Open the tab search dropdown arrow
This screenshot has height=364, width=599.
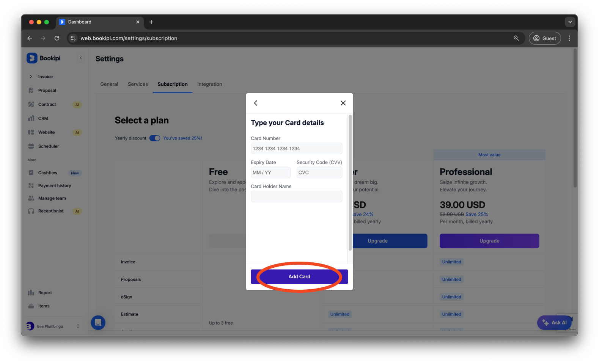click(x=570, y=22)
